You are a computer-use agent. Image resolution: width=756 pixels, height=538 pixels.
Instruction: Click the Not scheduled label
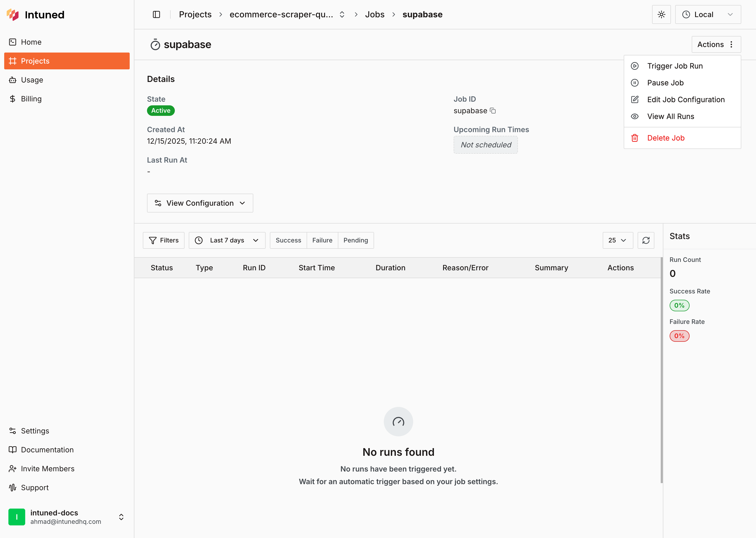[x=486, y=145]
